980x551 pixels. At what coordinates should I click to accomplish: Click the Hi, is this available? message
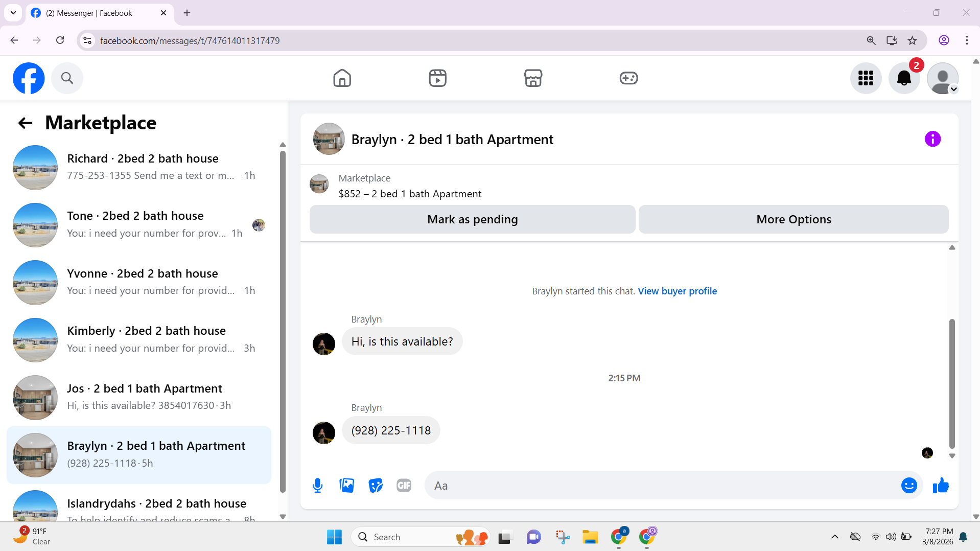coord(402,341)
